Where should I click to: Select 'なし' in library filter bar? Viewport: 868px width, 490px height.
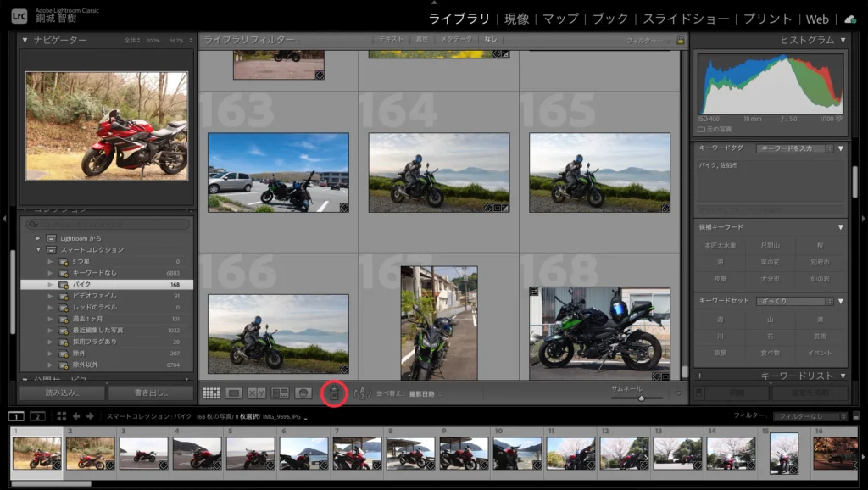point(491,40)
